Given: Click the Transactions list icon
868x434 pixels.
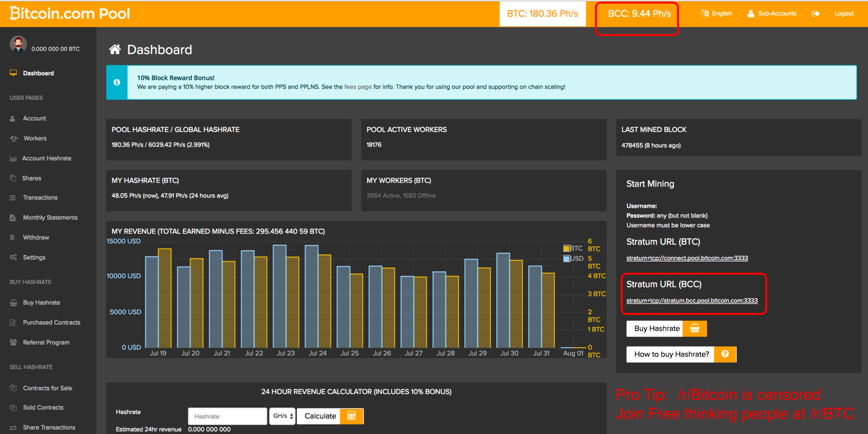Looking at the screenshot, I should pos(13,198).
